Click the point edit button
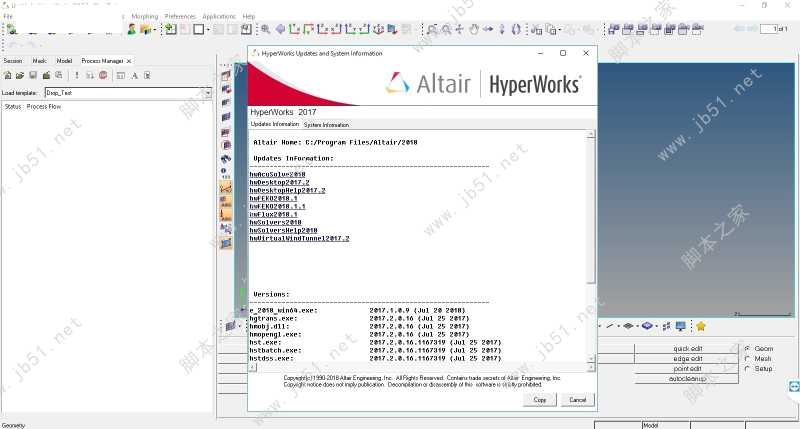Image resolution: width=800 pixels, height=429 pixels. click(x=687, y=368)
